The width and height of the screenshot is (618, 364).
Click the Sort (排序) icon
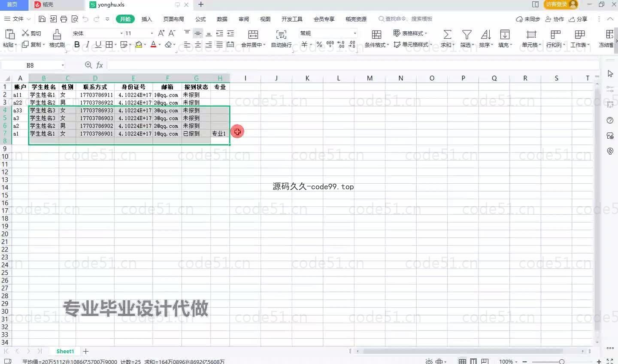pyautogui.click(x=485, y=34)
